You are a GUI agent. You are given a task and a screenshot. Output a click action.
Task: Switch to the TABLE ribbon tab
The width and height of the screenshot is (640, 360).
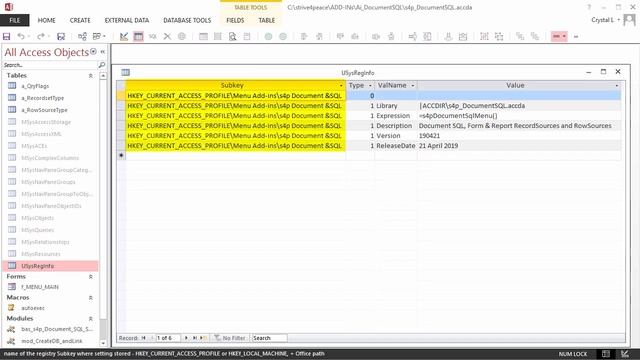click(x=267, y=20)
